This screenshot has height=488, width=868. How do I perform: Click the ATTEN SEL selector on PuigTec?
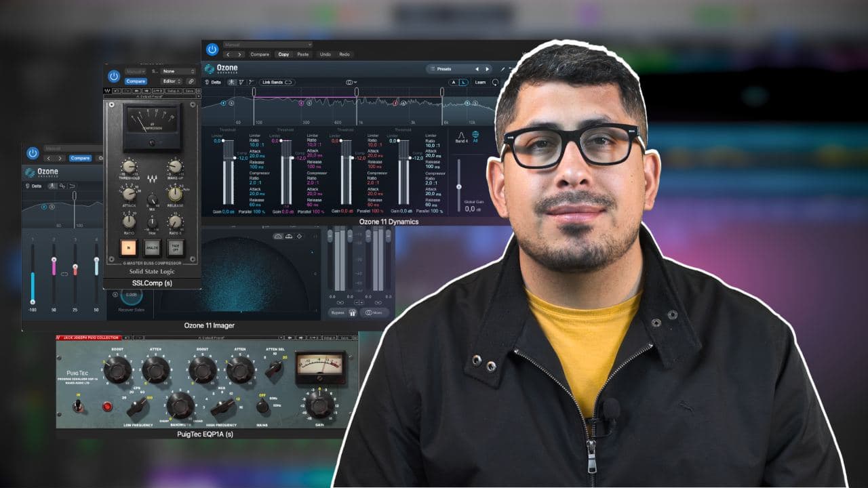pyautogui.click(x=274, y=369)
